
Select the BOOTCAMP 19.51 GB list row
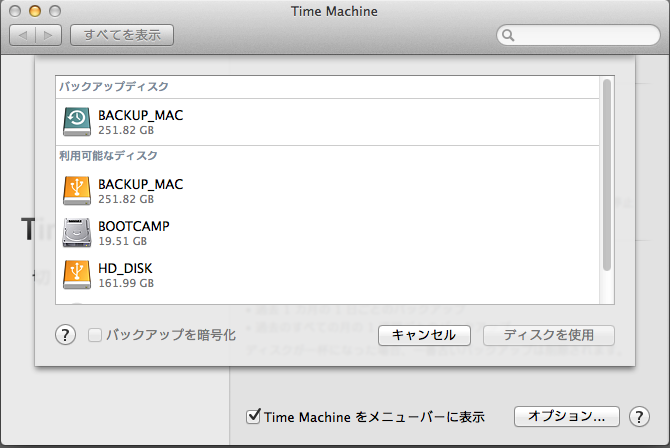pos(327,233)
